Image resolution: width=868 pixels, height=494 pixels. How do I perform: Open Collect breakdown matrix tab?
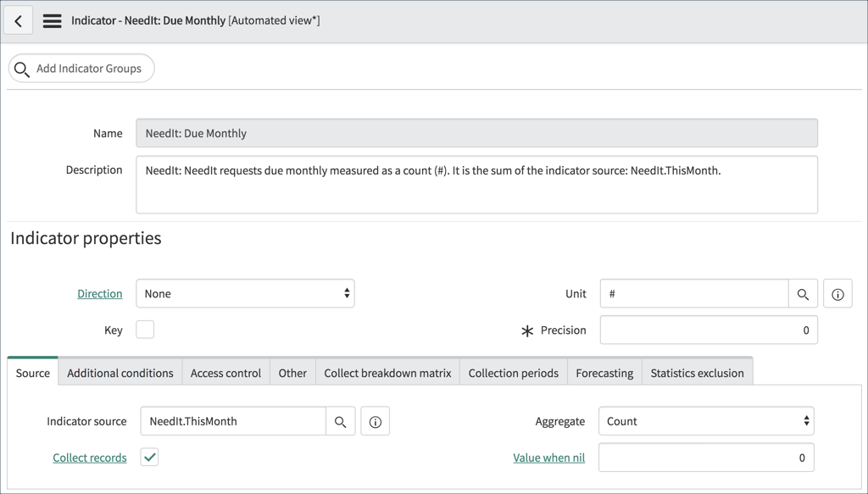pos(387,373)
